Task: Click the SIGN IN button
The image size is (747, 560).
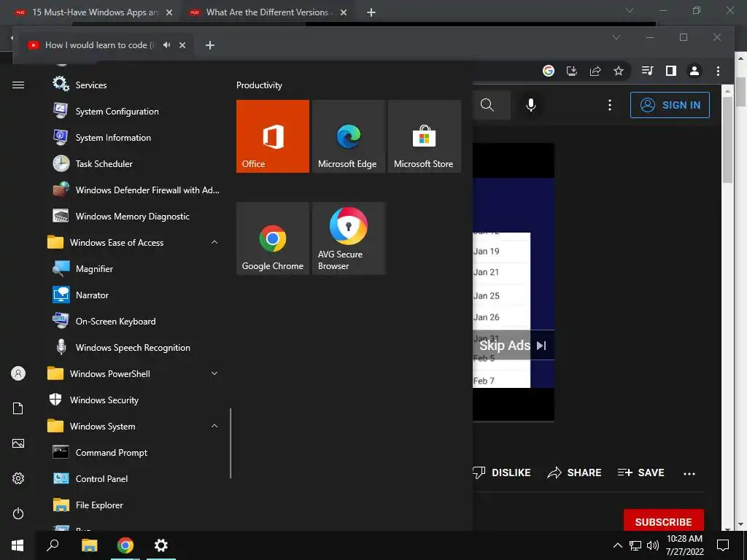Action: point(670,105)
